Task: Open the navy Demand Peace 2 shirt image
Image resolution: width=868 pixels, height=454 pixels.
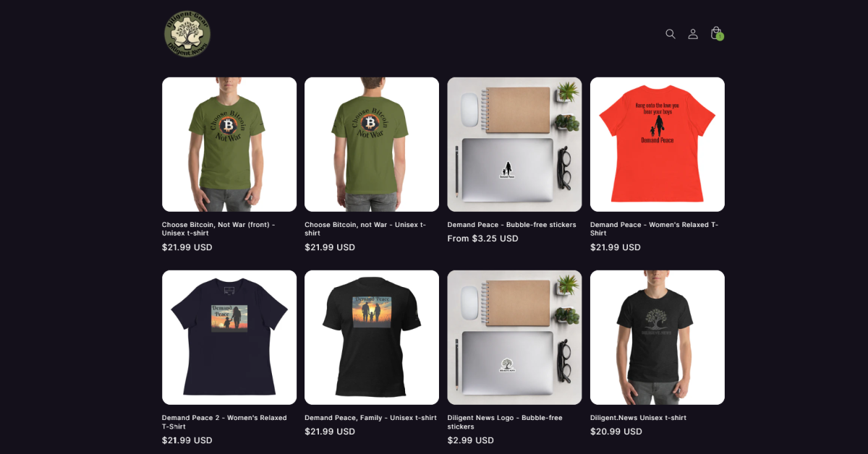Action: (229, 338)
